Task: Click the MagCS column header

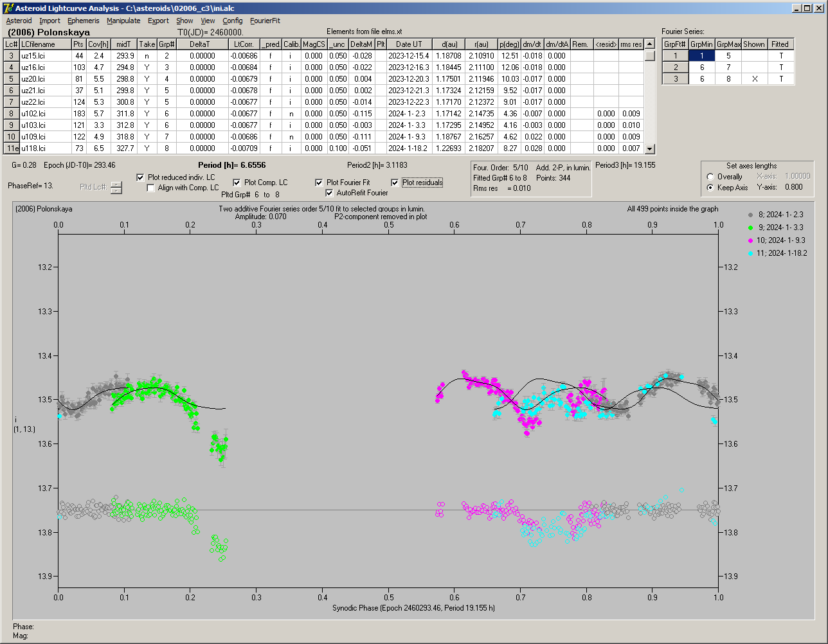Action: pyautogui.click(x=314, y=44)
